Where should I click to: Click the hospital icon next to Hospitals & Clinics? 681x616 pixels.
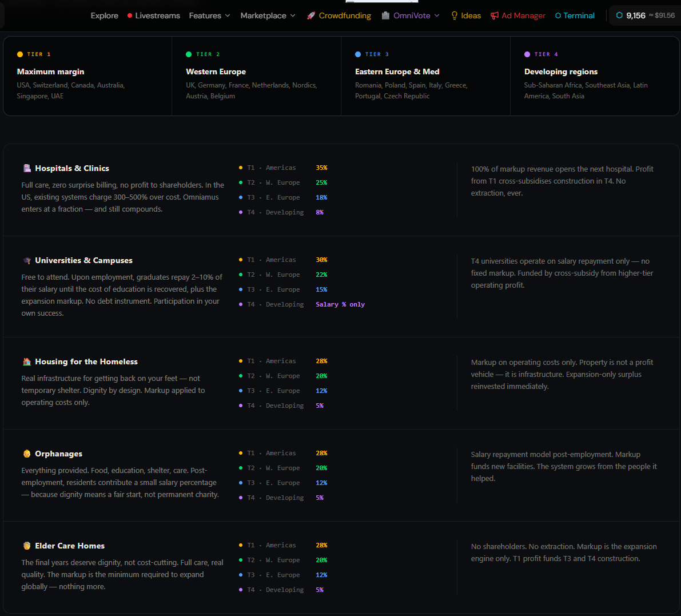27,168
